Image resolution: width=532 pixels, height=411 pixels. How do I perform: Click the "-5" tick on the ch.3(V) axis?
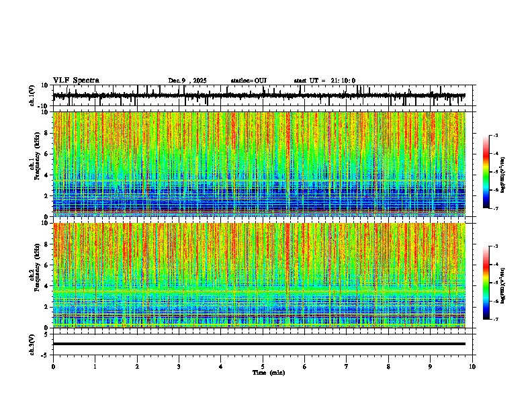(46, 355)
